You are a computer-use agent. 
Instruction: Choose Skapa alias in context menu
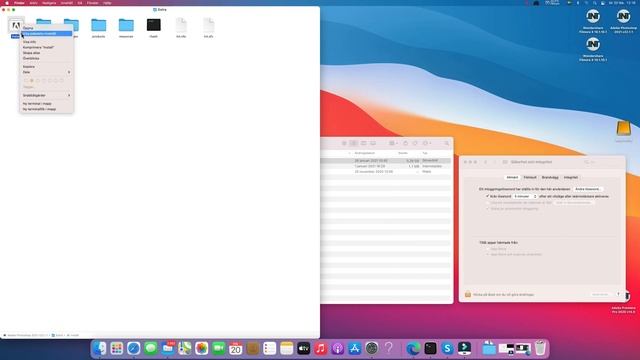(x=47, y=53)
